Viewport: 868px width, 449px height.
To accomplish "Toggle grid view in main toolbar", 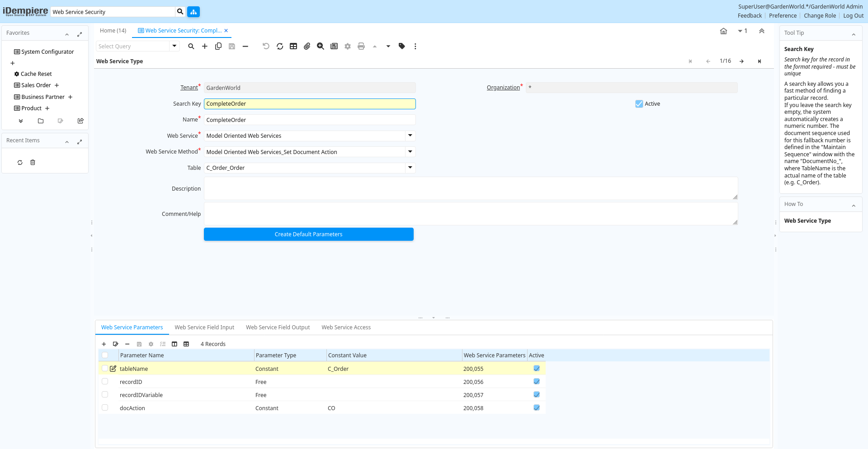I will click(293, 46).
